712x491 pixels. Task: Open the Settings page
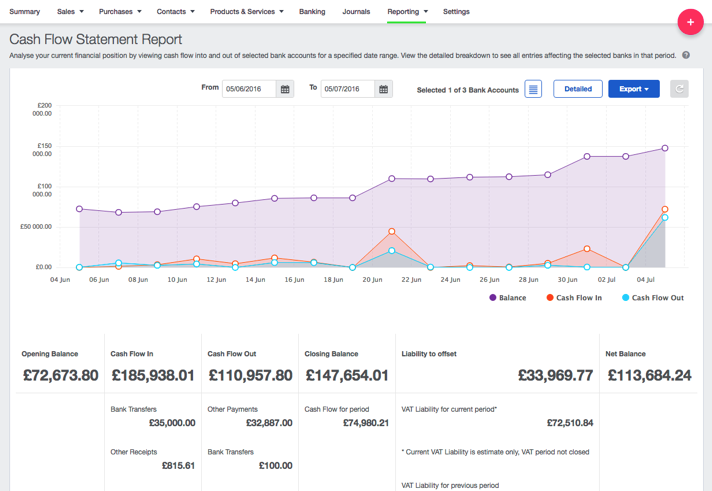456,12
